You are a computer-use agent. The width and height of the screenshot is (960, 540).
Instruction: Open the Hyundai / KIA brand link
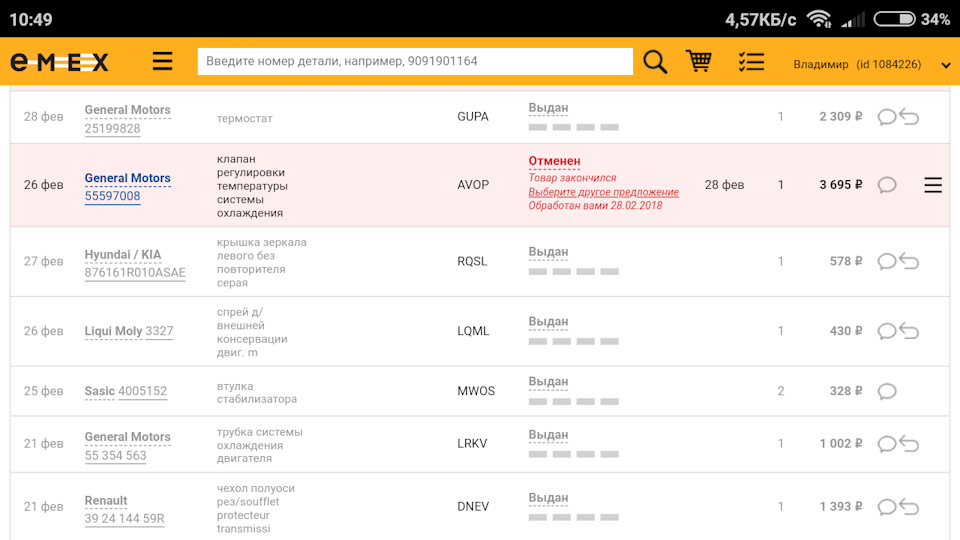pos(123,255)
